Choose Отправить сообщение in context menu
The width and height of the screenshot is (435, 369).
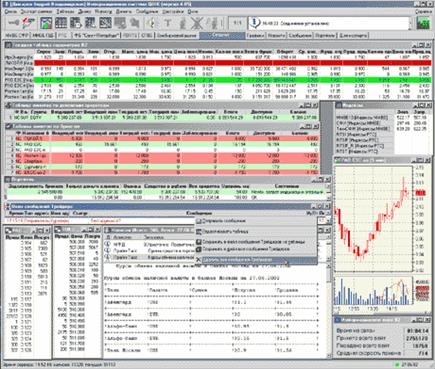tap(224, 221)
